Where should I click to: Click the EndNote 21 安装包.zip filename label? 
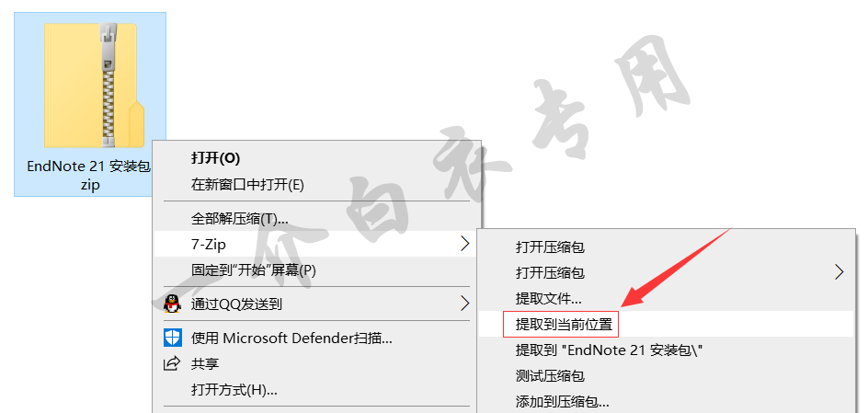[x=89, y=176]
